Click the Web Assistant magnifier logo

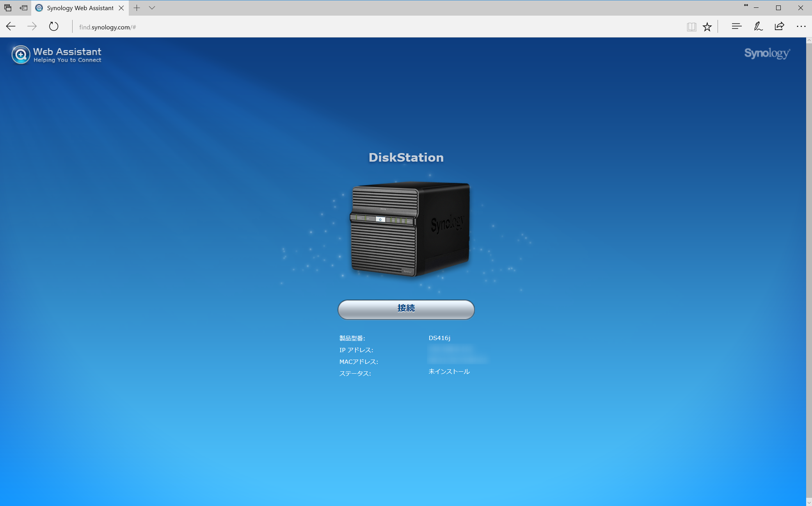tap(21, 55)
